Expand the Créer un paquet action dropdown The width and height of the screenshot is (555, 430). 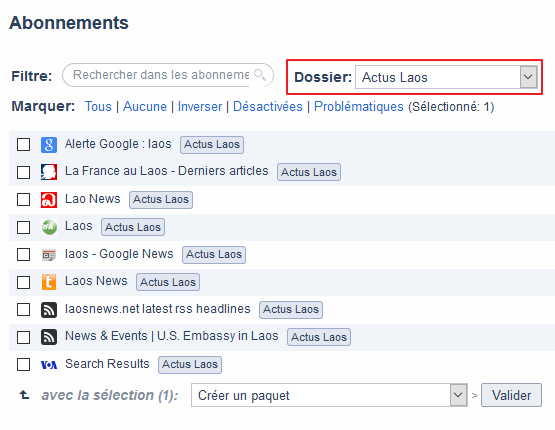pyautogui.click(x=329, y=395)
